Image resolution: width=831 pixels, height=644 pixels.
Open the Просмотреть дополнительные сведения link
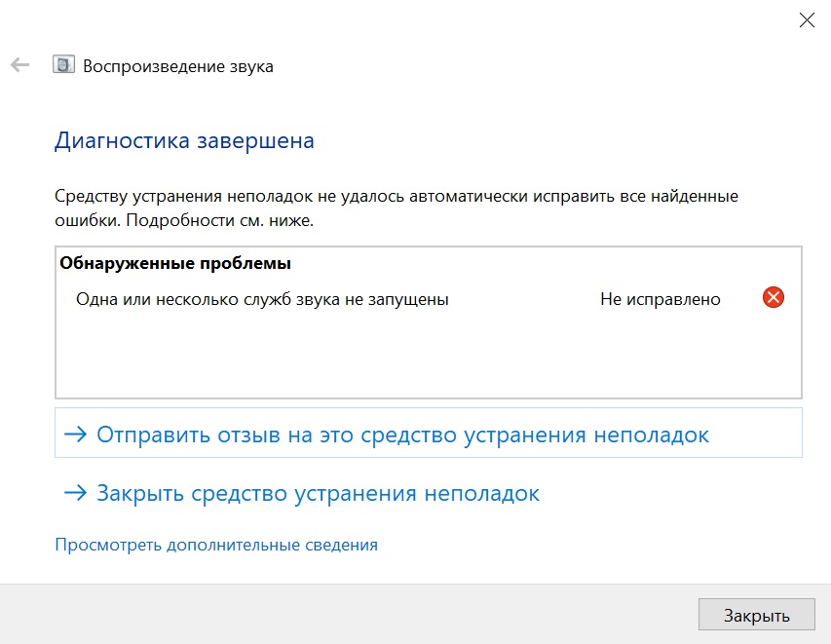[x=215, y=545]
